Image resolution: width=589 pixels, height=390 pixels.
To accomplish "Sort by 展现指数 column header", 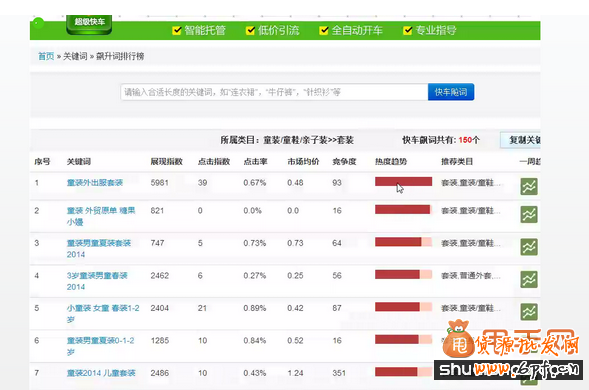I will (x=166, y=162).
